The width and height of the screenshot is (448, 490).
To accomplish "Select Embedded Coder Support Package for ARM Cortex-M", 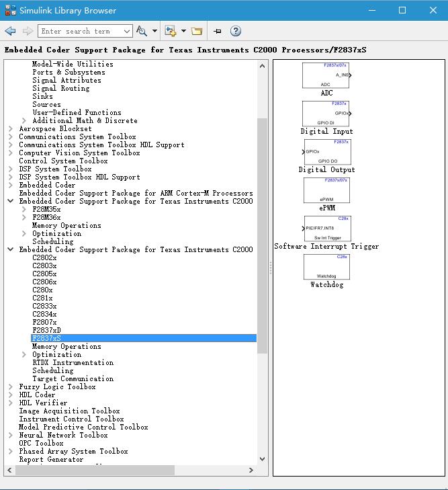I will click(136, 193).
